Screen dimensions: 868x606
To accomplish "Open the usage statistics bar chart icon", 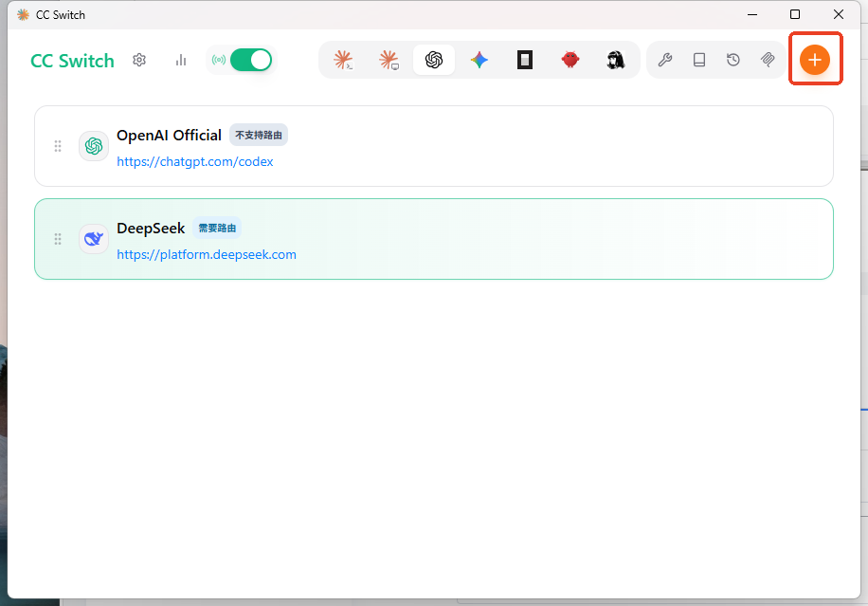I will point(181,60).
